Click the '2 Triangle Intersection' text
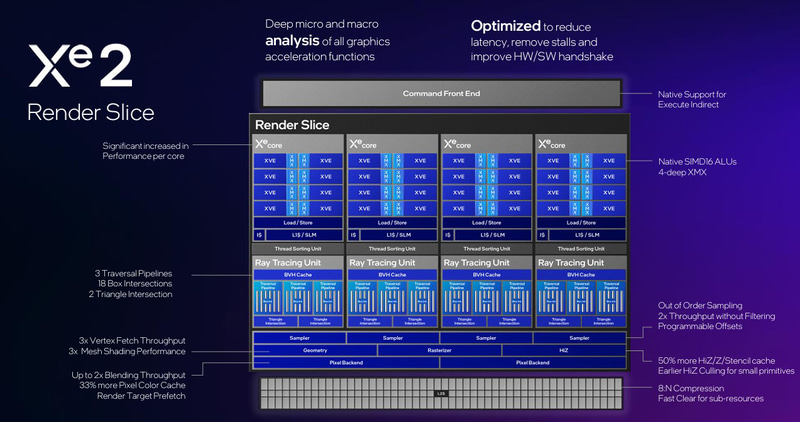Viewport: 800px width, 422px height. [x=130, y=294]
